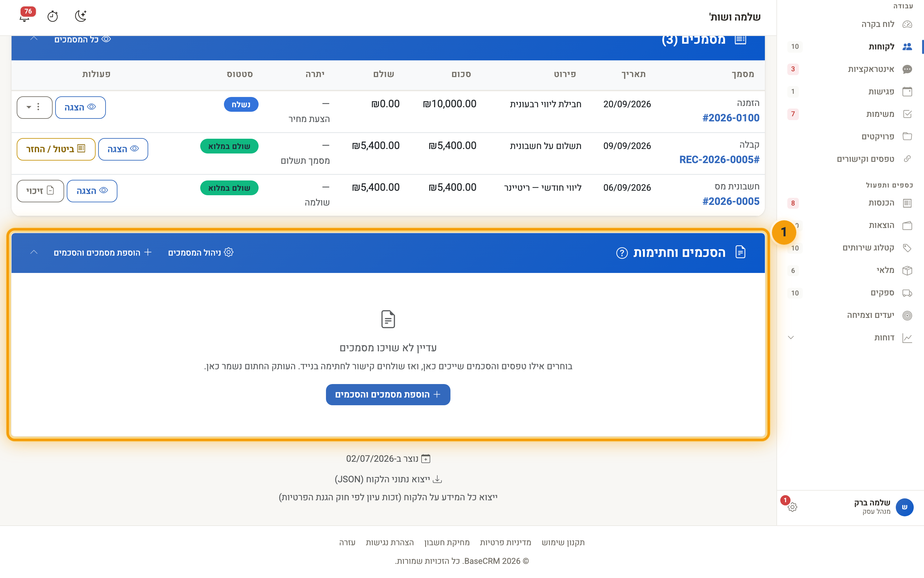
Task: Open the more actions dropdown for order #2026-0100
Action: coord(34,108)
